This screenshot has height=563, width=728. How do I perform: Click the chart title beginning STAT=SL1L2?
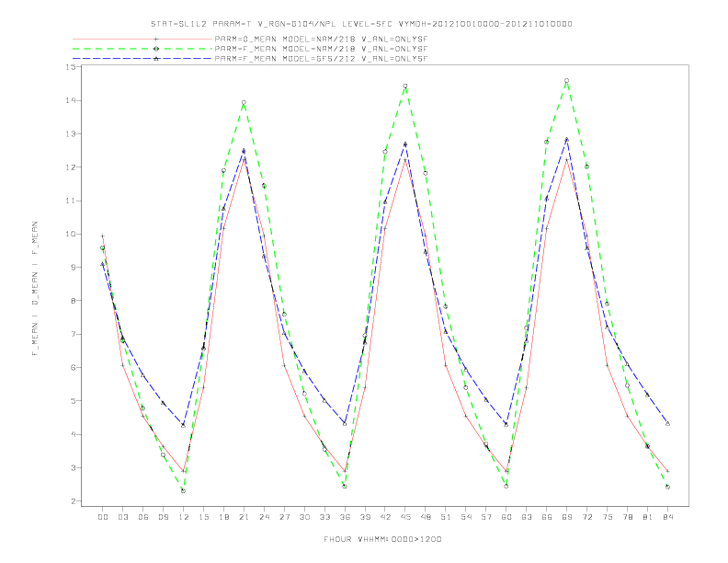click(361, 24)
